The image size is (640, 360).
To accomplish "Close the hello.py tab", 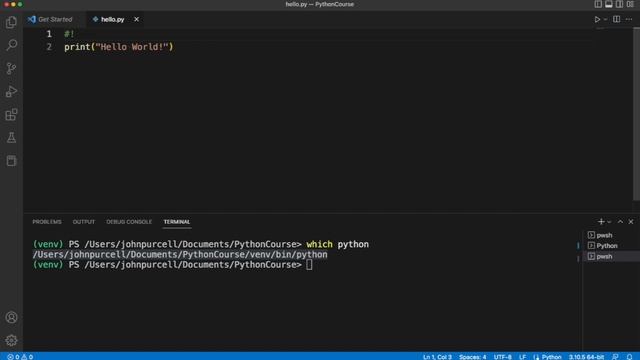I will 136,19.
